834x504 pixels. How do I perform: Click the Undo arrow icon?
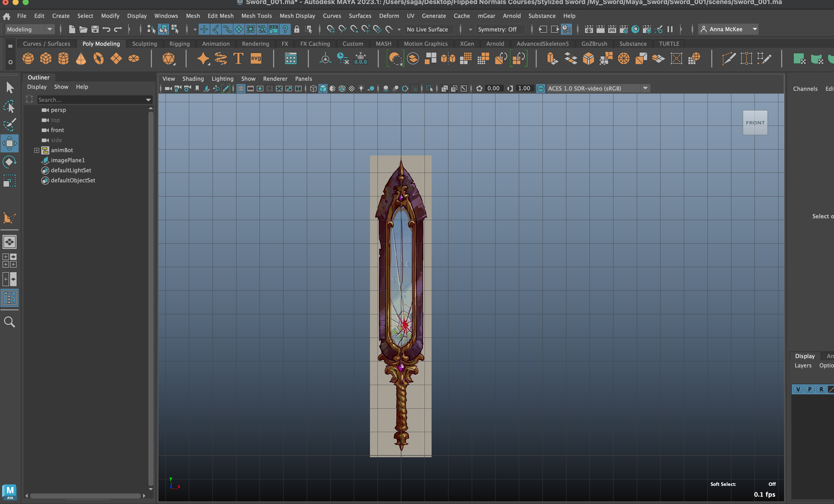pos(106,29)
